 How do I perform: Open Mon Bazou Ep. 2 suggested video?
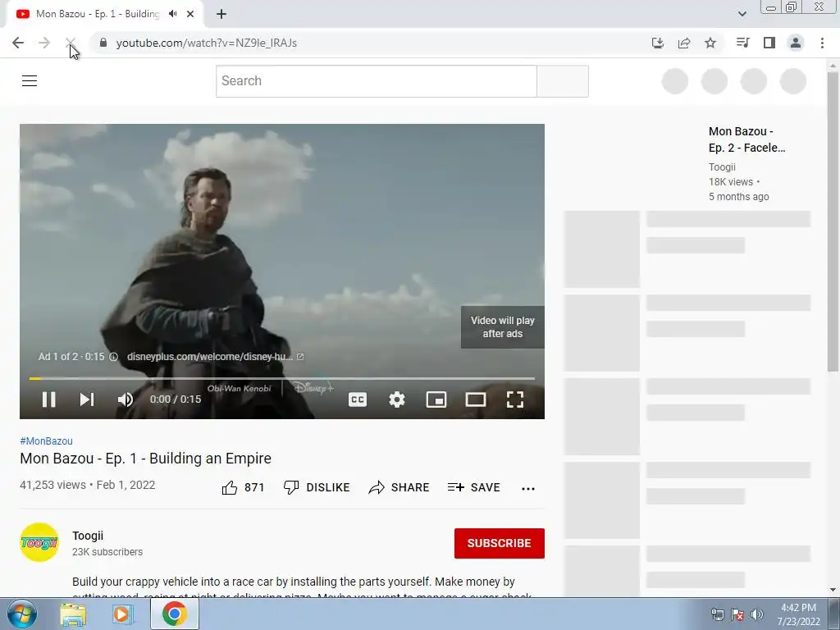click(746, 139)
